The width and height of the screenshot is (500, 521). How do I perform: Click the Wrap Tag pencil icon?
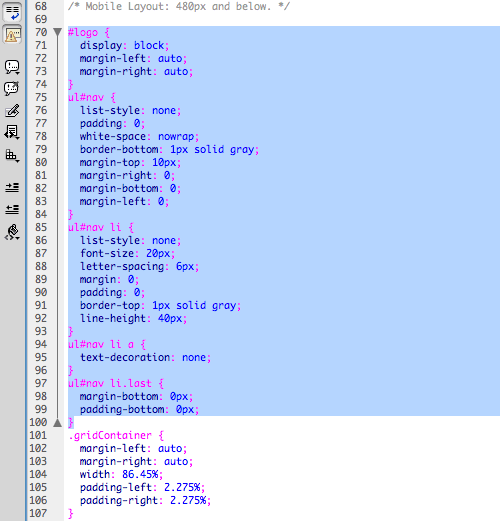[12, 111]
